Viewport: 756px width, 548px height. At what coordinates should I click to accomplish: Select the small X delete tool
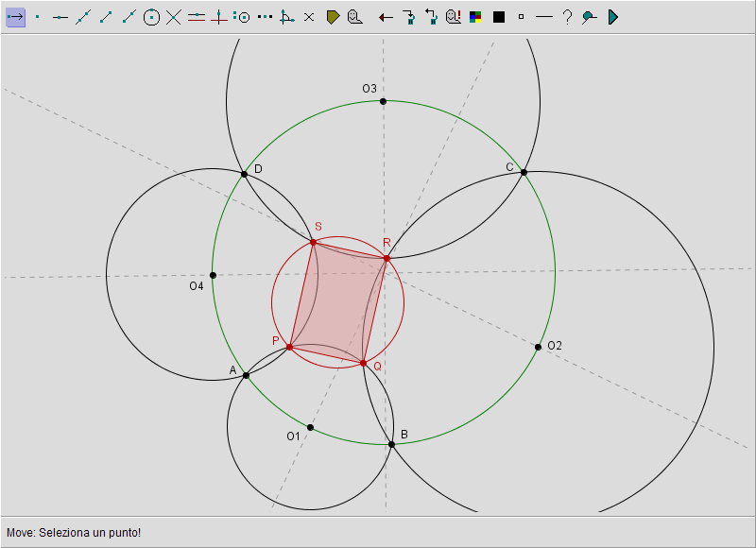tap(309, 17)
